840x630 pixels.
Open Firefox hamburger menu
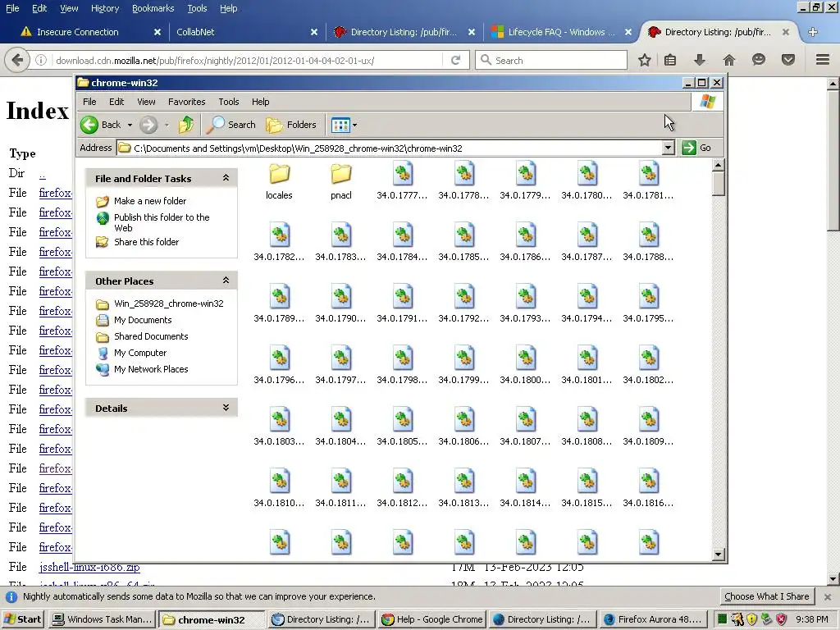822,60
